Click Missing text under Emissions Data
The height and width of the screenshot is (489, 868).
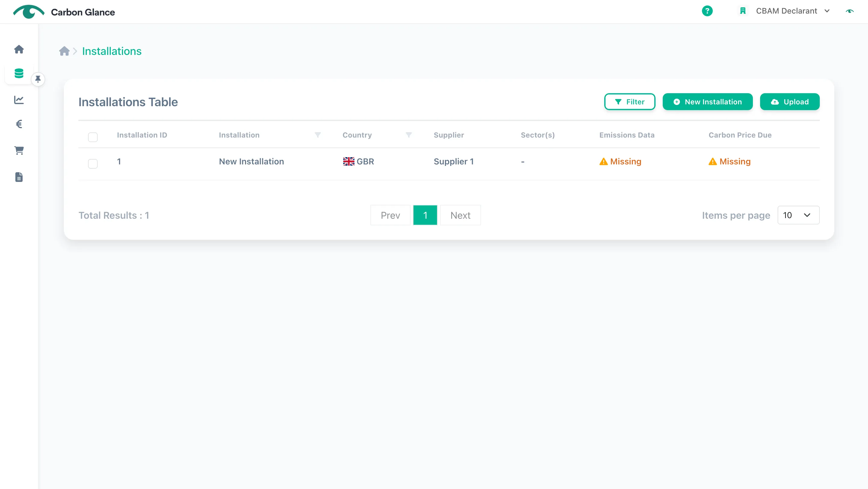(x=626, y=161)
